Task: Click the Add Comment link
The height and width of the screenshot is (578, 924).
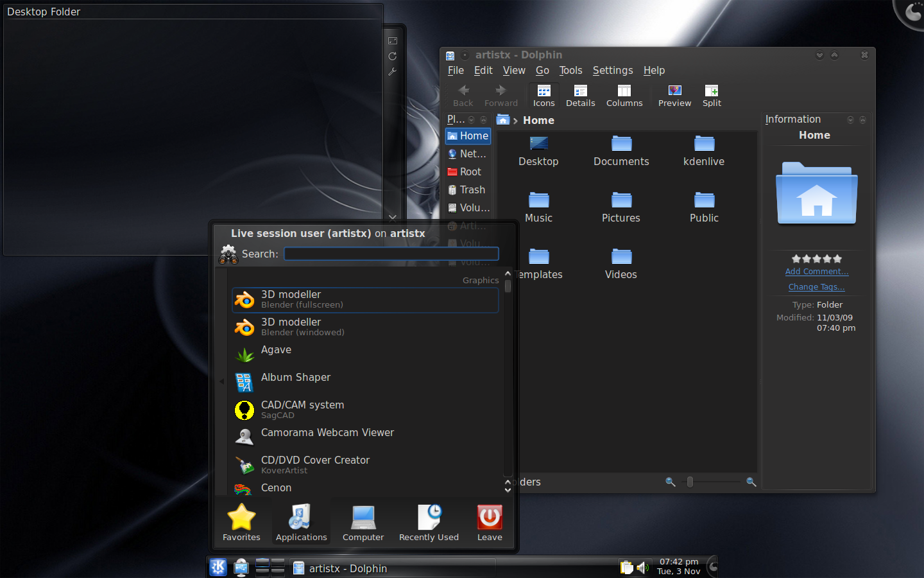Action: (x=816, y=271)
